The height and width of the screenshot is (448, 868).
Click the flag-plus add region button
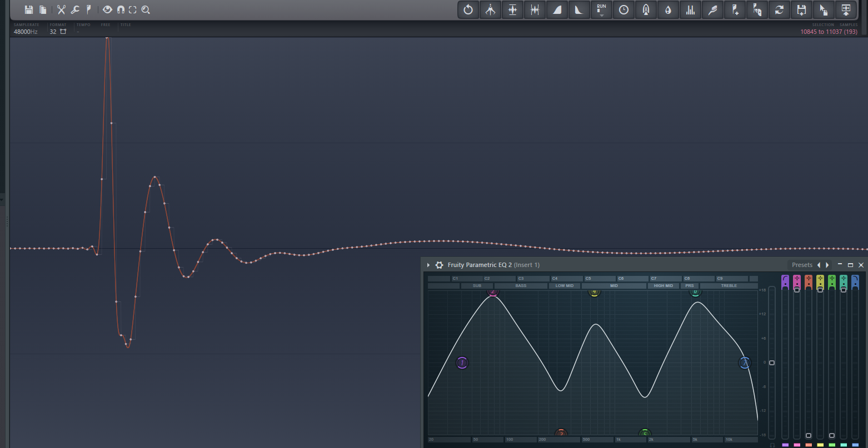point(735,9)
